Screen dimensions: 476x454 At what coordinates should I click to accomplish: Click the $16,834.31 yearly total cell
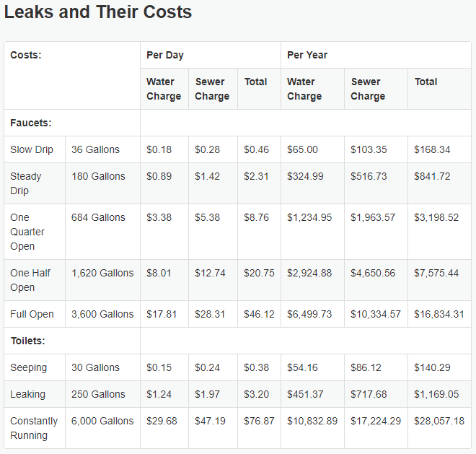pos(439,314)
